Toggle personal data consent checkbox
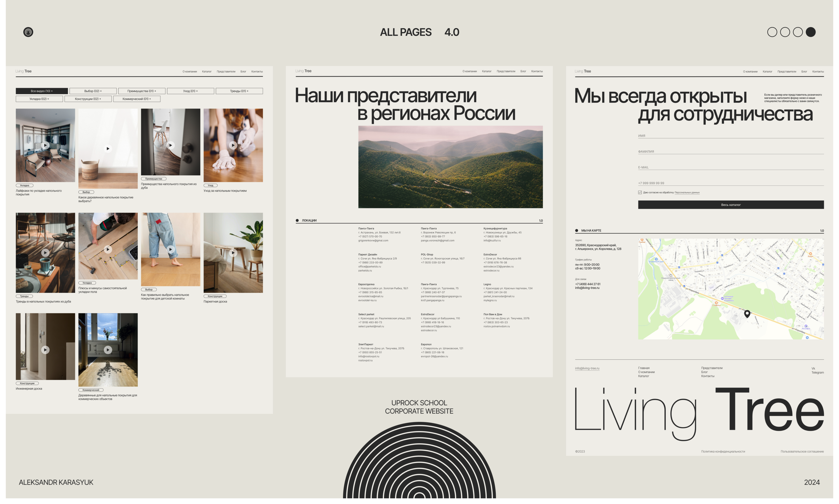 [x=640, y=193]
